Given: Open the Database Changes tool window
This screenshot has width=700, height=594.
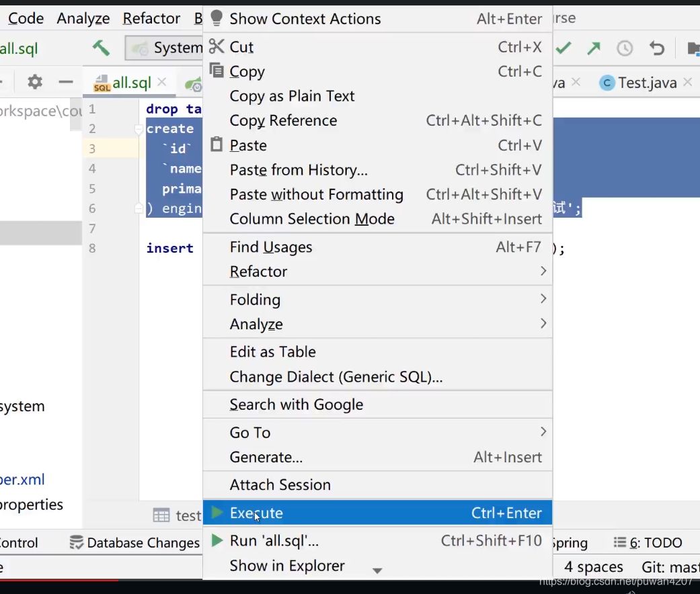Looking at the screenshot, I should 134,542.
